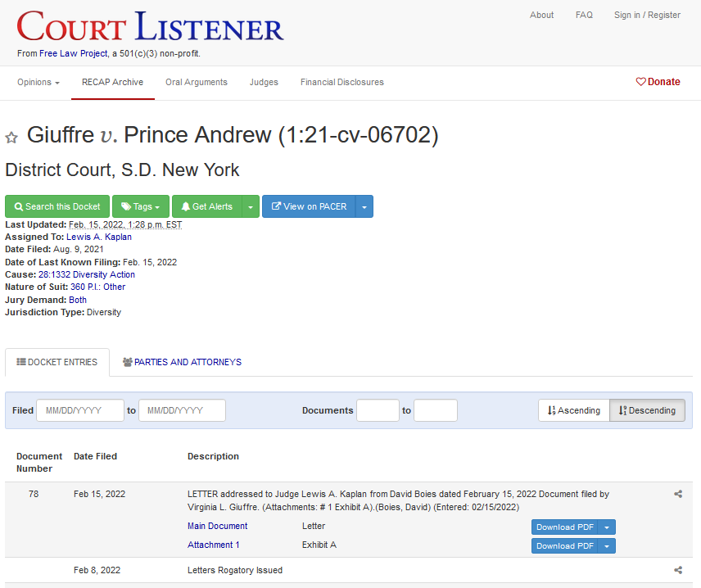
Task: Open the View on PACER caret dropdown
Action: pos(364,206)
